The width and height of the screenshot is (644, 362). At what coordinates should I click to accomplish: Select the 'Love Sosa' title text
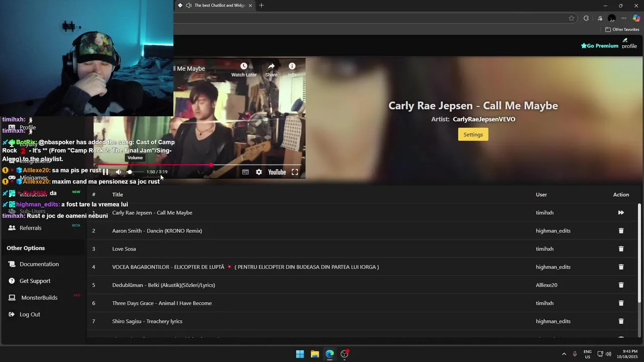coord(124,249)
